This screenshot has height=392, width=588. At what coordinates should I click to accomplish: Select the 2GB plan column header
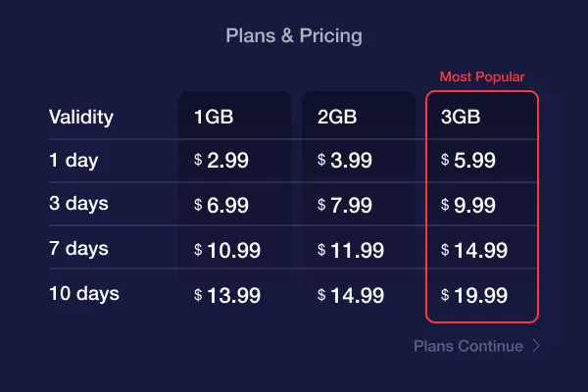[337, 117]
